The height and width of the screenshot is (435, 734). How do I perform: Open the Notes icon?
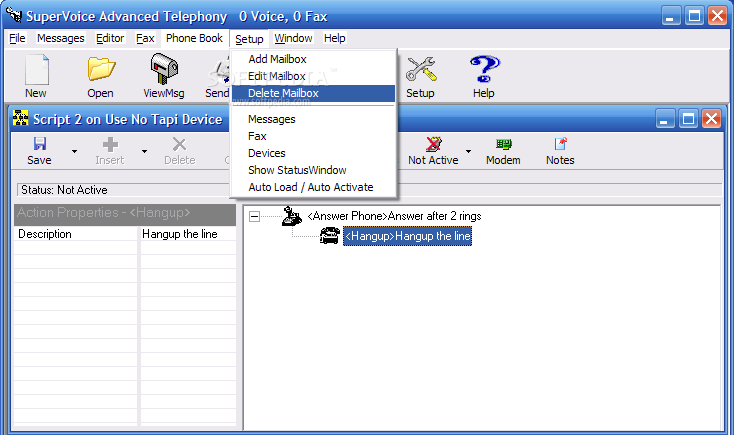point(560,144)
